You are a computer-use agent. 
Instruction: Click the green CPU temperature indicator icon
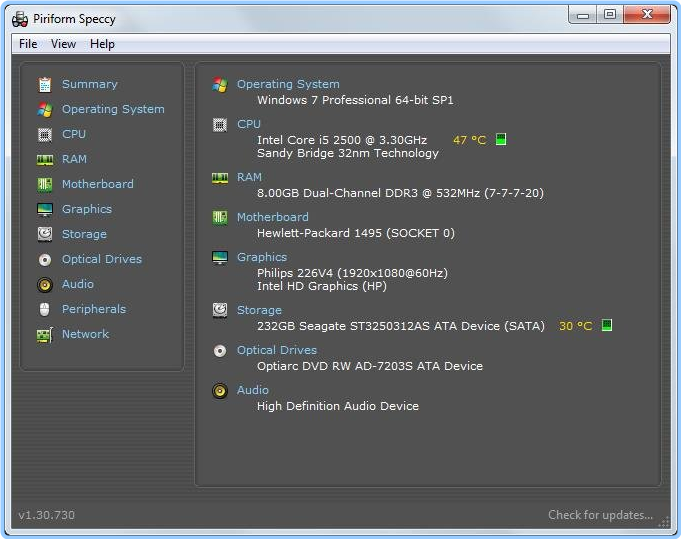click(x=501, y=139)
